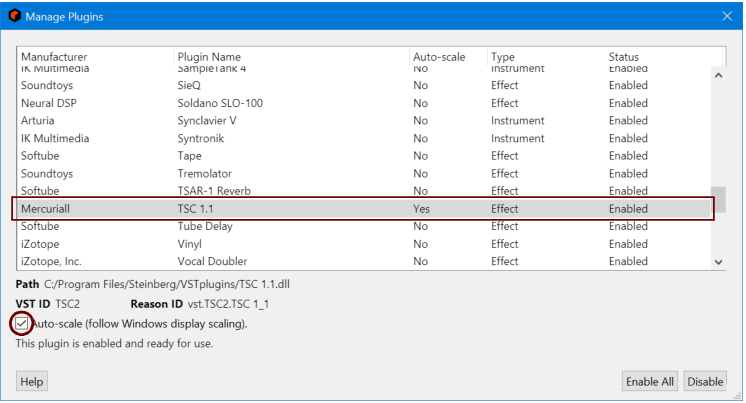Image resolution: width=746 pixels, height=403 pixels.
Task: Click the Yes auto-scale value for TSC 1.1
Action: (422, 209)
